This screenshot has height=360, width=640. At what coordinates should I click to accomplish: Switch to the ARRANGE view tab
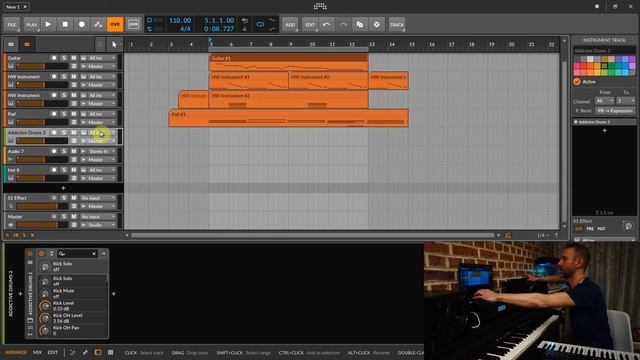16,352
